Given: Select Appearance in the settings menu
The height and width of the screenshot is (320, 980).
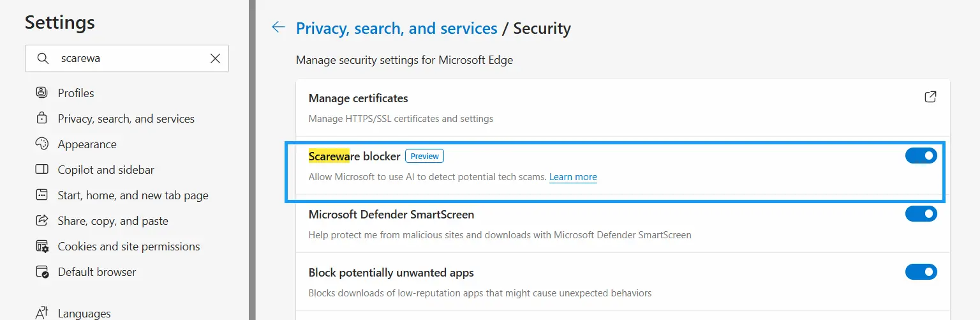Looking at the screenshot, I should click(87, 144).
